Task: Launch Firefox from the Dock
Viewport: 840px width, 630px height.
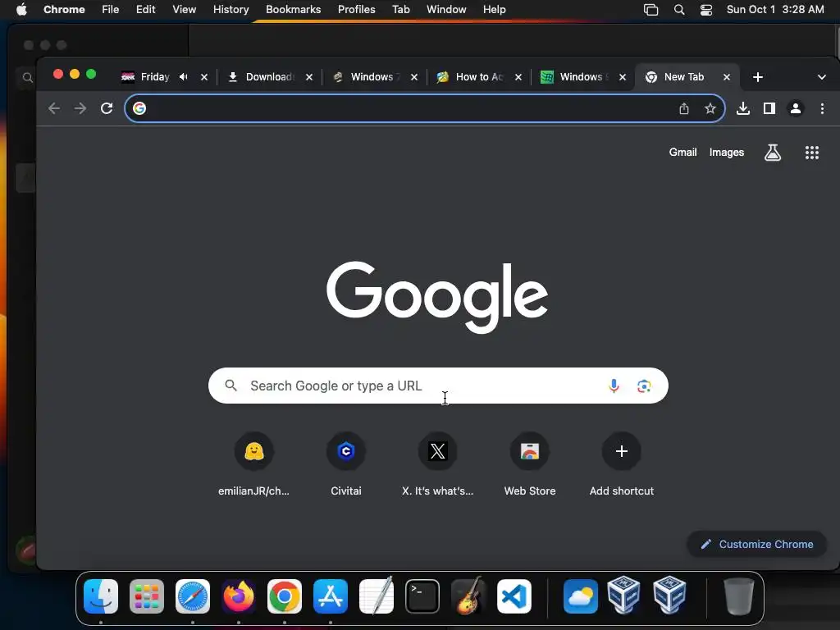Action: (239, 596)
